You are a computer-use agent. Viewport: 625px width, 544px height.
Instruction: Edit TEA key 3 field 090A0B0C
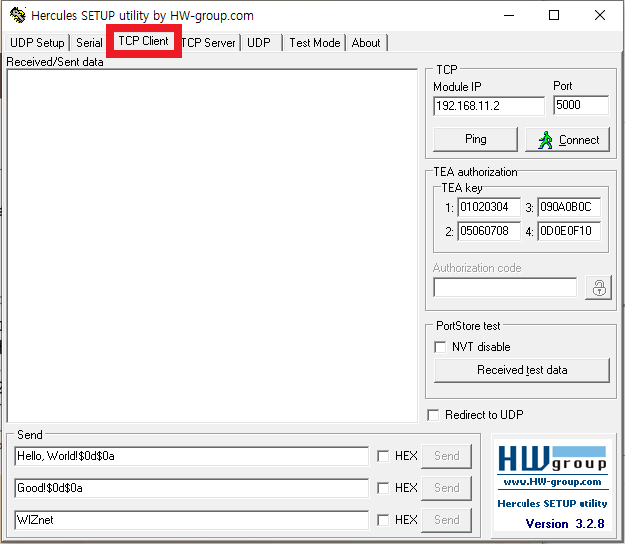[569, 207]
